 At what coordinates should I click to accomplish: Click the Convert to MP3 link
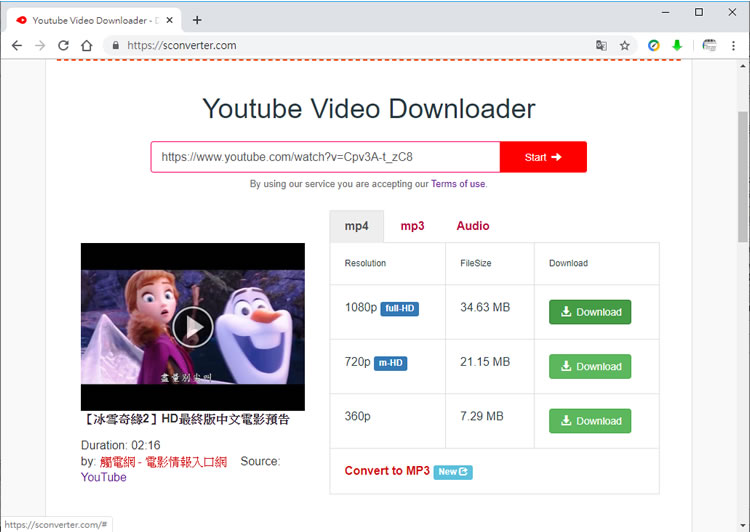pos(387,471)
